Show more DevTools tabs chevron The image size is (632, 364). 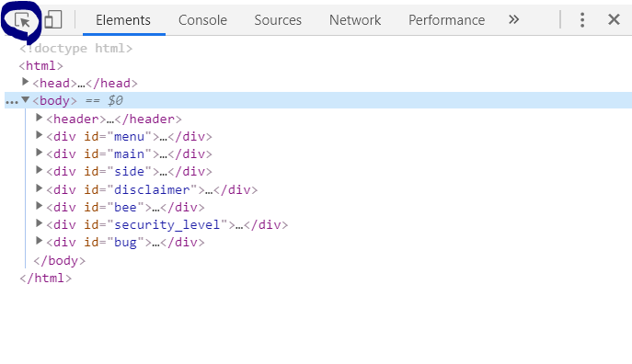coord(513,19)
